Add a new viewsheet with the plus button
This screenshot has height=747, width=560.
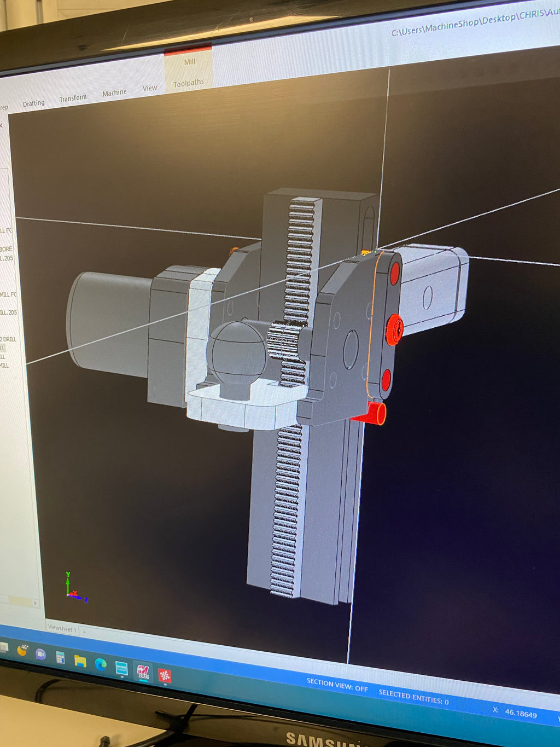(x=83, y=630)
